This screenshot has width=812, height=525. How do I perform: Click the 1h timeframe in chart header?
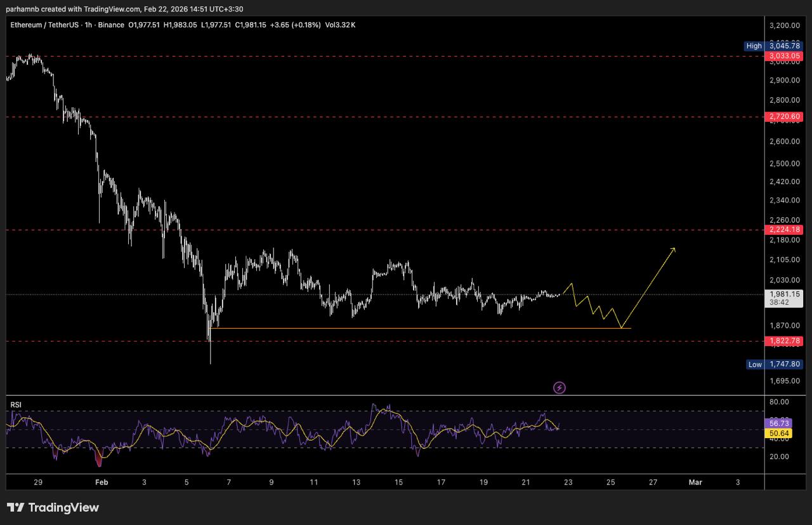88,25
